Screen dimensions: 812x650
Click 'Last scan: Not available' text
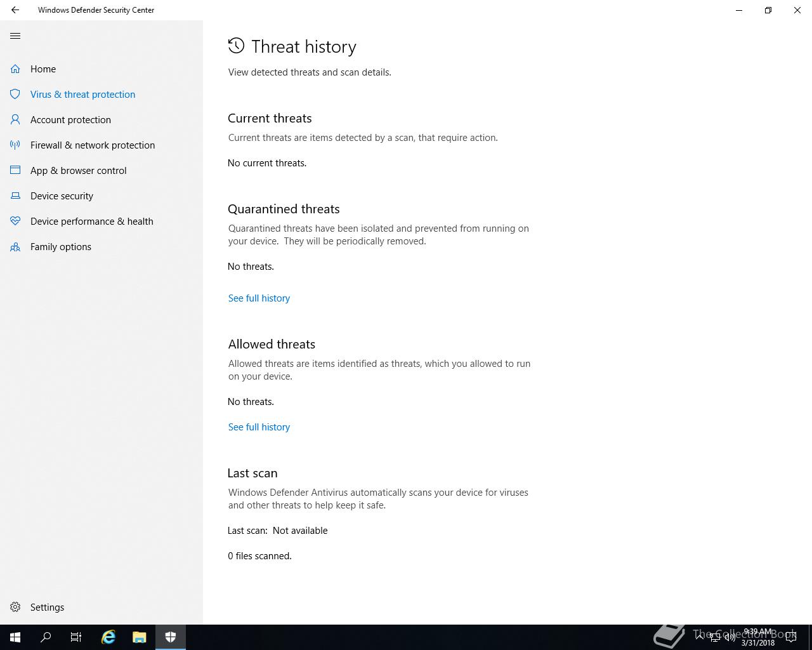(278, 531)
